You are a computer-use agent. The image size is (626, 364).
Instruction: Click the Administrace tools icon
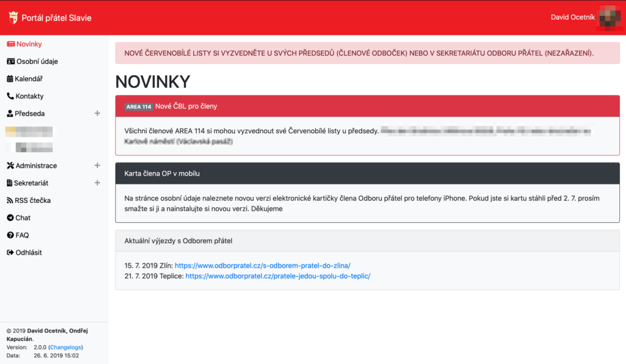coord(10,166)
